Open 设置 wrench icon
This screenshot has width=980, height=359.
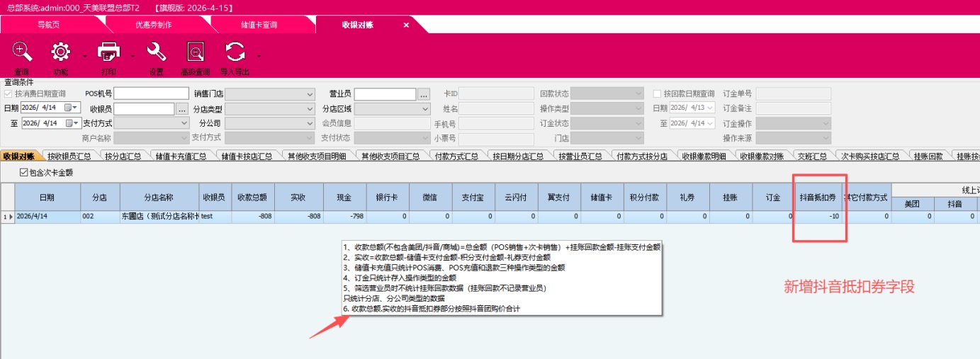click(x=156, y=52)
